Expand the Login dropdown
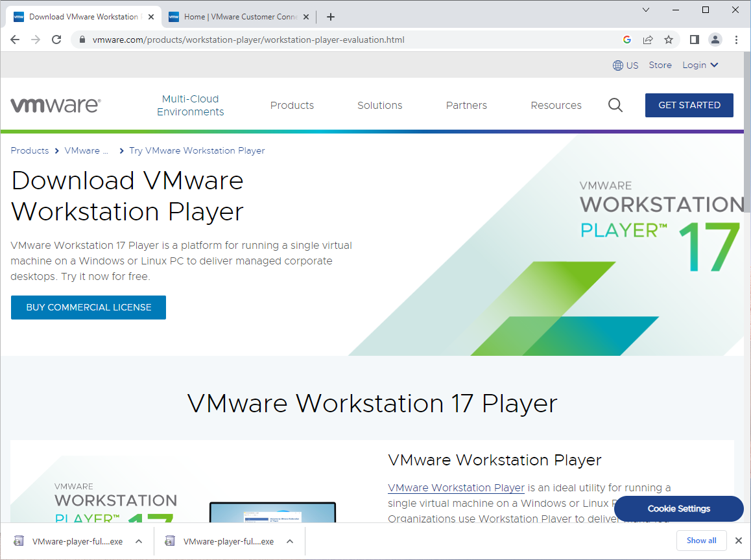The height and width of the screenshot is (560, 751). [x=700, y=65]
